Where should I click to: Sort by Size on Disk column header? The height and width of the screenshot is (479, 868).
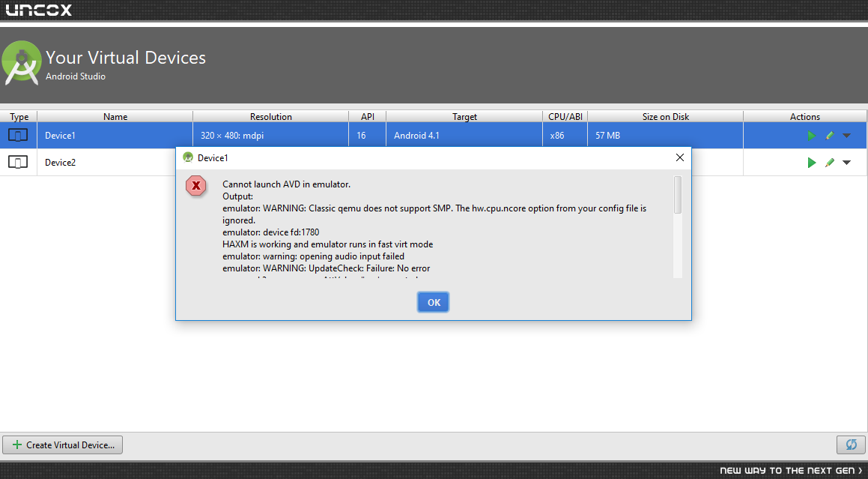[x=665, y=116]
